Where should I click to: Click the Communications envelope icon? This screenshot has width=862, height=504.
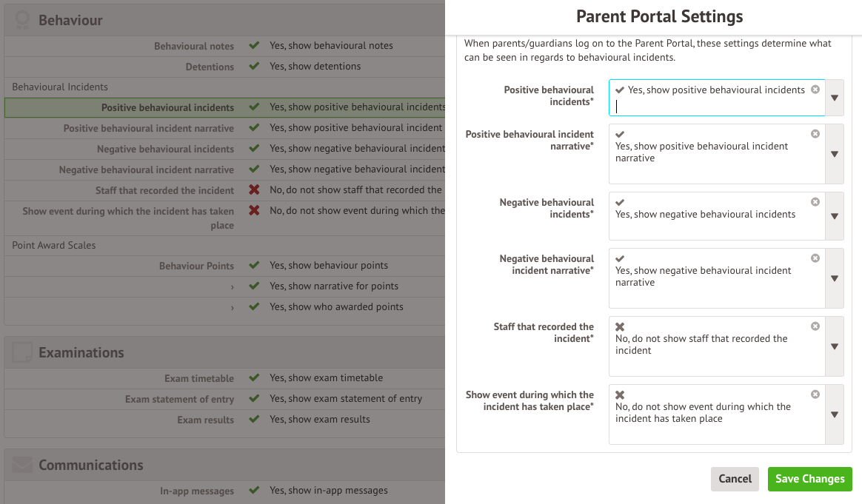[22, 465]
